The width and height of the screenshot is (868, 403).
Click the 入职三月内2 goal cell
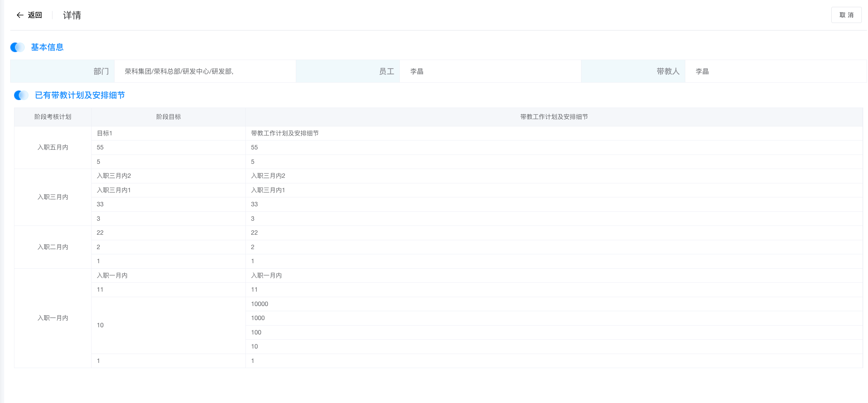(114, 176)
